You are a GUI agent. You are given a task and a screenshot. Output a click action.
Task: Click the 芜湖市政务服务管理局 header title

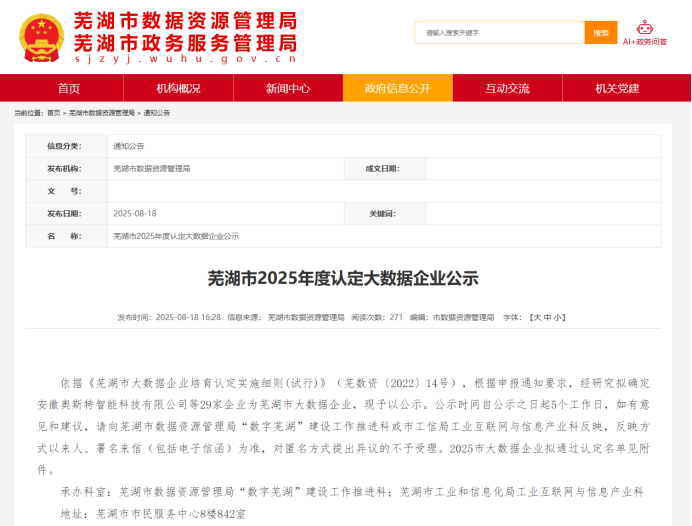[x=185, y=42]
